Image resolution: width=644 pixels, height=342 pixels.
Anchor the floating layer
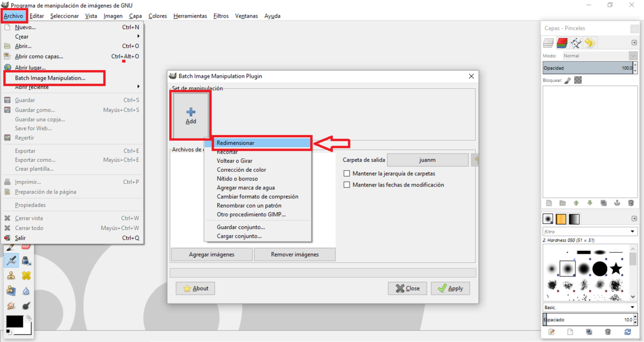point(617,203)
